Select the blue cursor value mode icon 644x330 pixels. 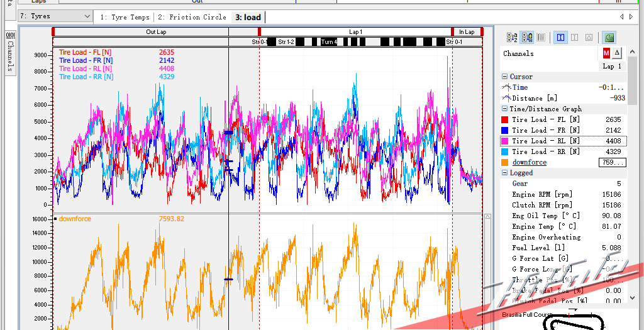(x=560, y=38)
